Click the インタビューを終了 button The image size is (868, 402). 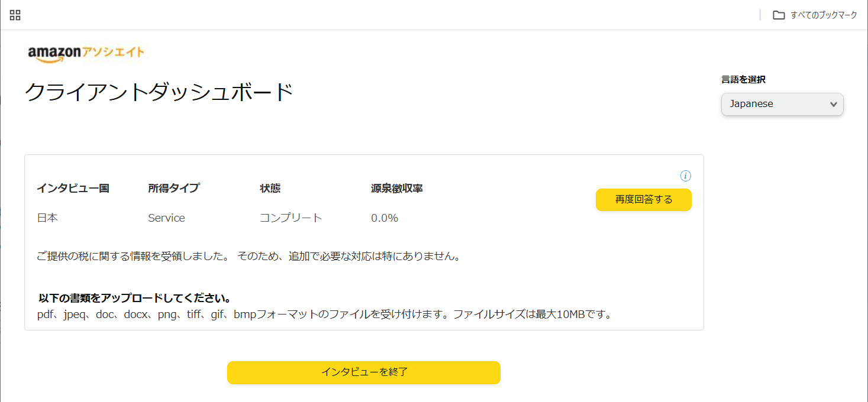coord(364,372)
